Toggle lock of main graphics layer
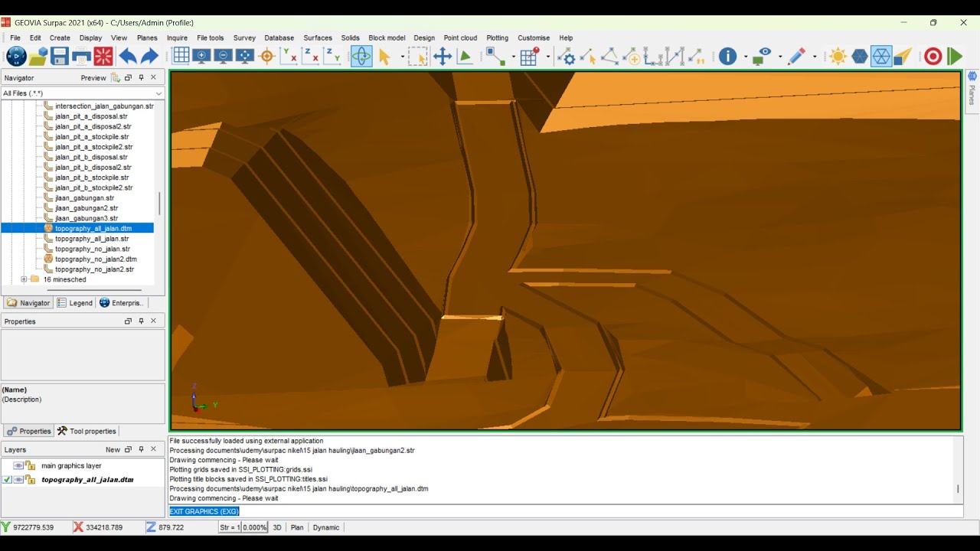 tap(30, 465)
